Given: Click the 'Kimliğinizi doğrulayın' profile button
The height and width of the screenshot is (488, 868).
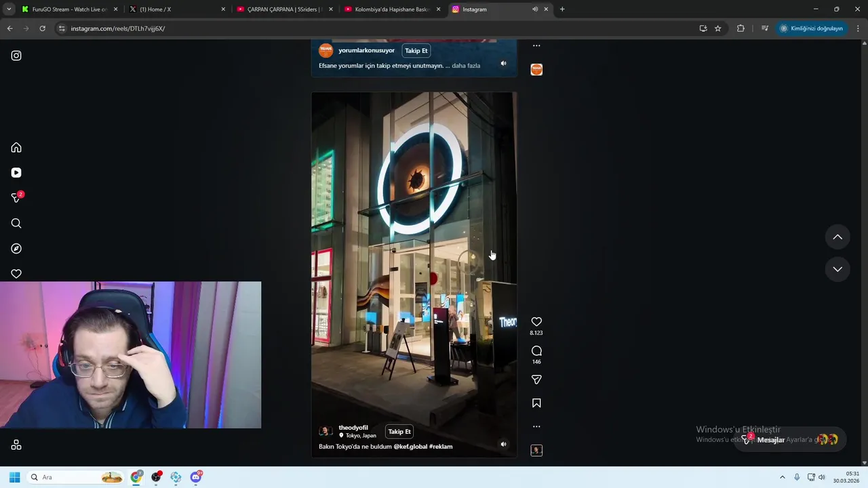Looking at the screenshot, I should coord(811,28).
